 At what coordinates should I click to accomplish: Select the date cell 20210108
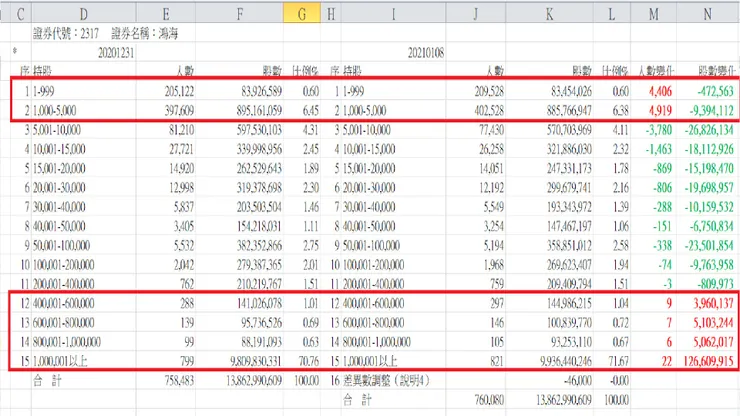pyautogui.click(x=426, y=52)
